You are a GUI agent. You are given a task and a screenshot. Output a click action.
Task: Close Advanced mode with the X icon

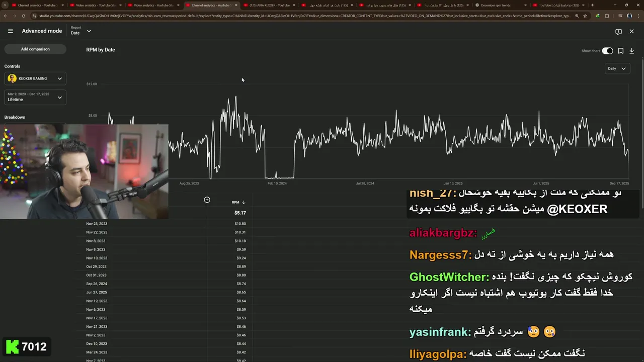click(631, 31)
